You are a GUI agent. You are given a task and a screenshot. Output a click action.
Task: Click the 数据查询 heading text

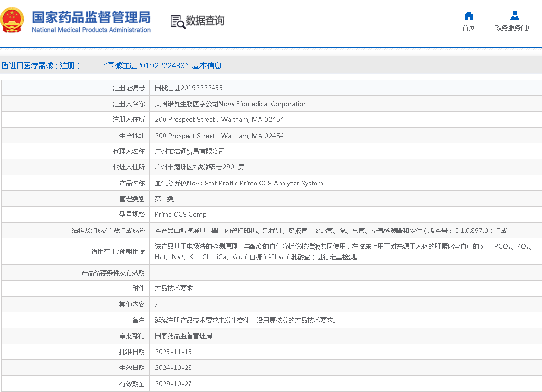205,21
